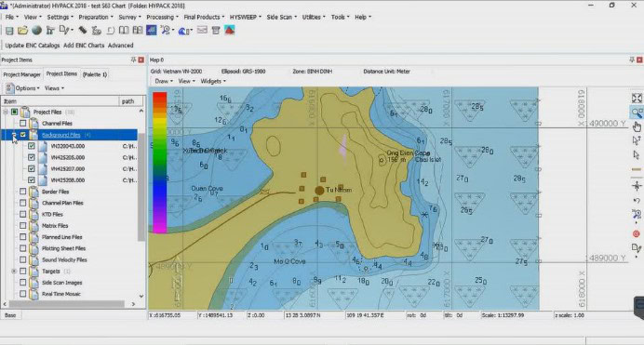
Task: Collapse the Project Files tree node
Action: [6, 112]
